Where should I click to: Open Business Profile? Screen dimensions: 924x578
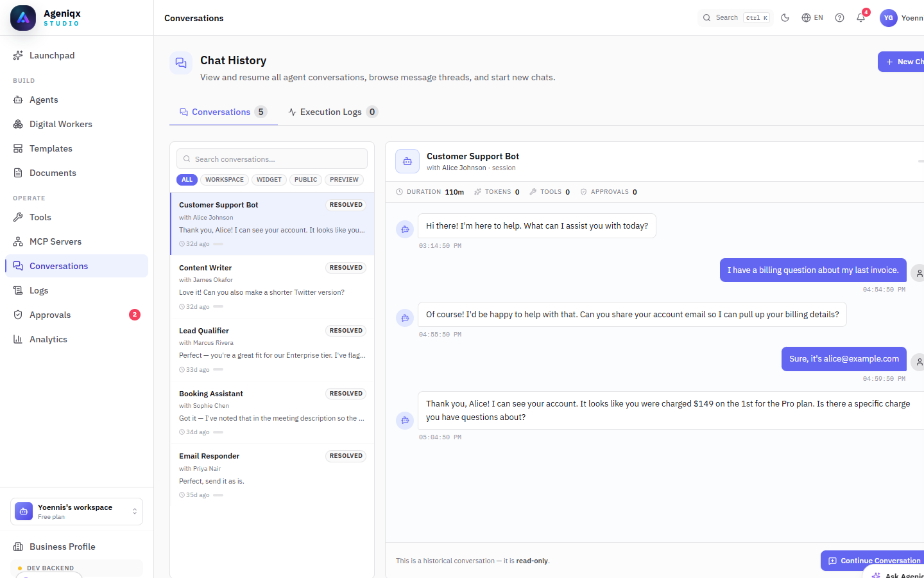point(76,547)
